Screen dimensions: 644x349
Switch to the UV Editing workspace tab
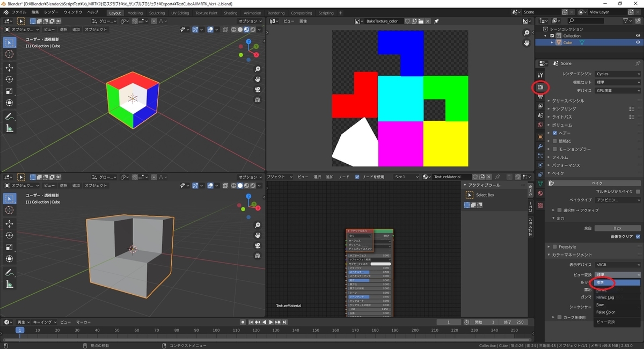[x=180, y=13]
